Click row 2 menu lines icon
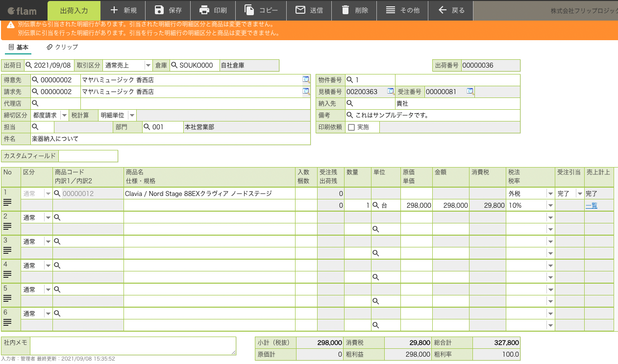 tap(7, 226)
